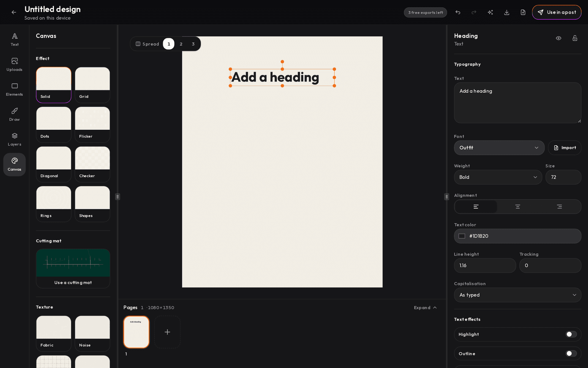Click the Line height field

485,266
